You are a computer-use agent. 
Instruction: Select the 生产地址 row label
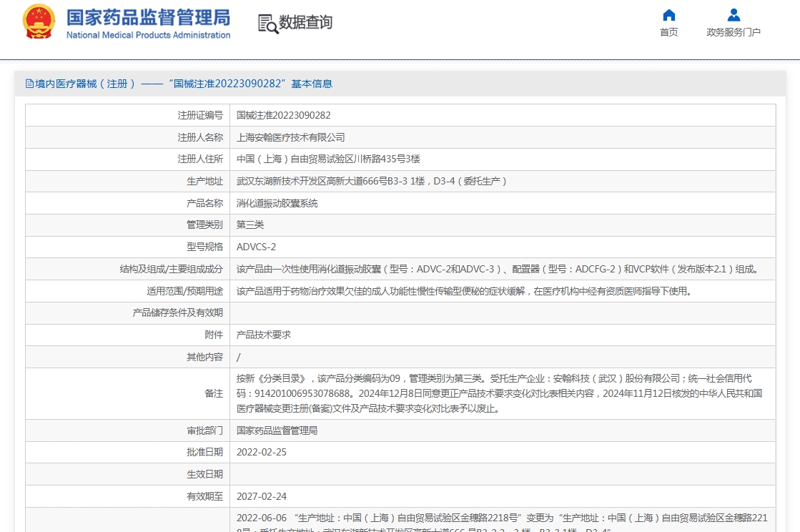tap(204, 182)
